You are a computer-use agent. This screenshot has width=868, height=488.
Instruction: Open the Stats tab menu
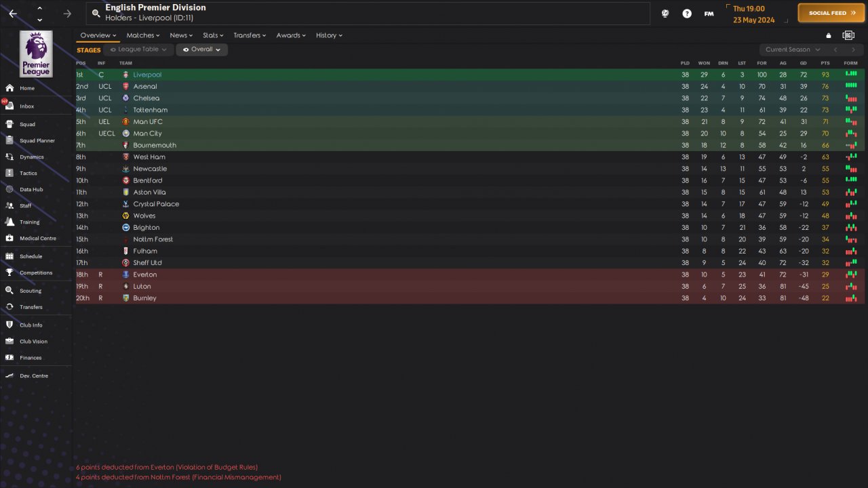(213, 35)
